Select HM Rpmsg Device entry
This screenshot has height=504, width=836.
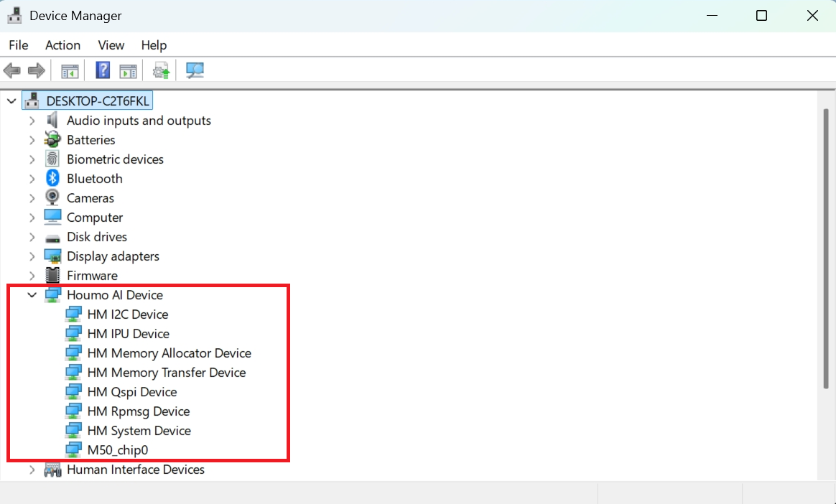point(139,411)
